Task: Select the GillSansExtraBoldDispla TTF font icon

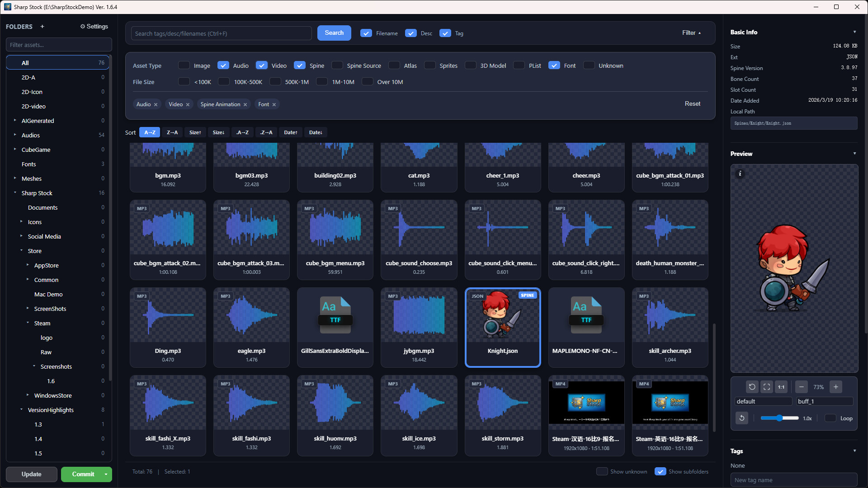Action: (335, 315)
